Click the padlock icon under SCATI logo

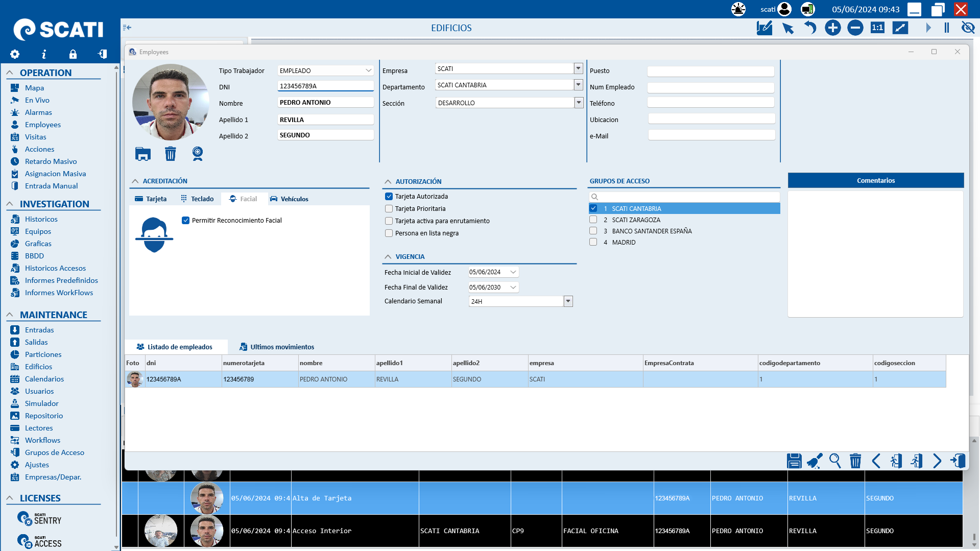tap(73, 54)
